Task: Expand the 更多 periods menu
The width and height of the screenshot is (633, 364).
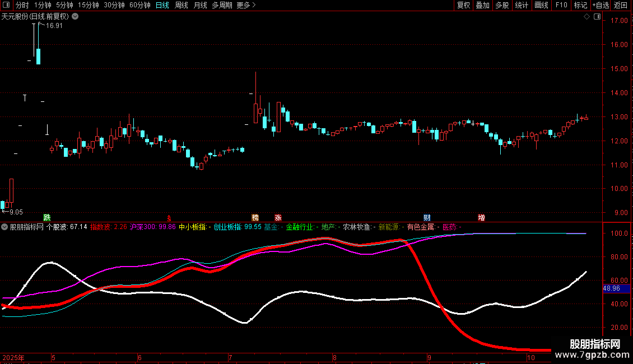Action: [x=246, y=5]
